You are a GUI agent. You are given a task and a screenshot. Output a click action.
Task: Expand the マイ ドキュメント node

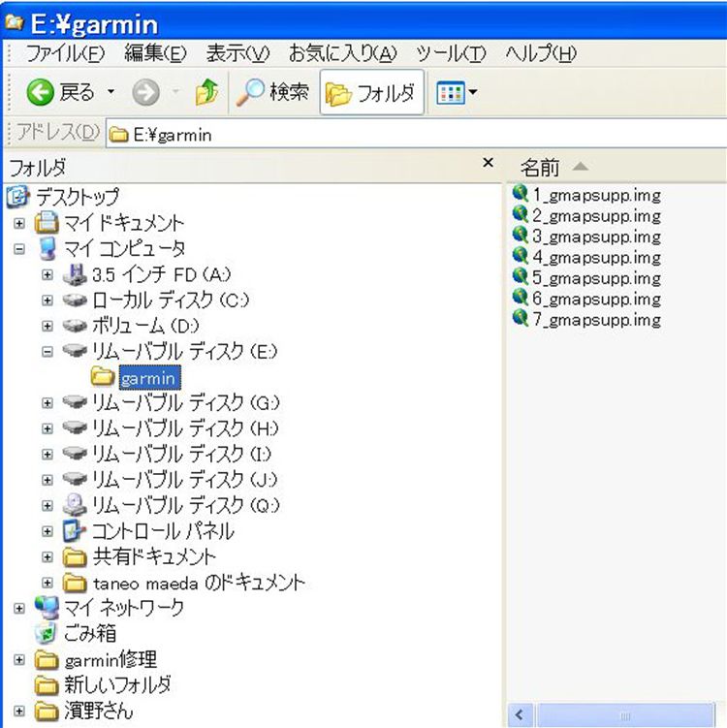click(19, 223)
